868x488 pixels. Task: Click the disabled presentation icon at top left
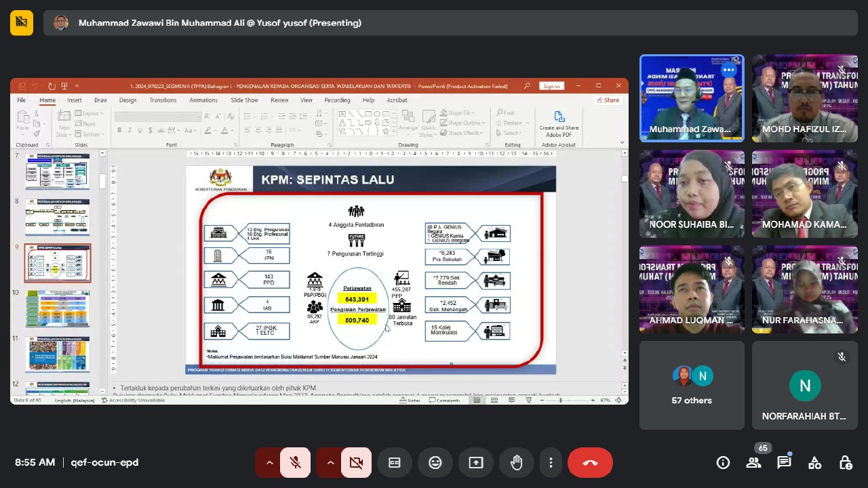coord(22,22)
